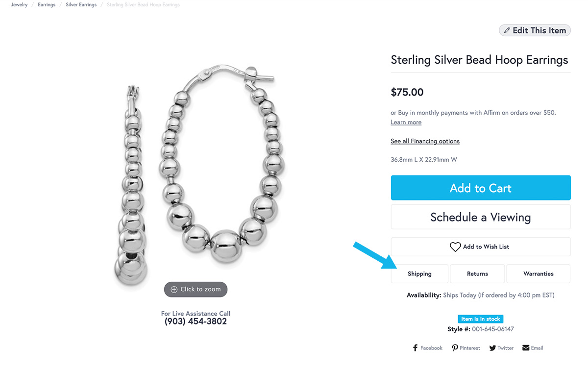Go to Jewelry breadcrumb

[19, 5]
